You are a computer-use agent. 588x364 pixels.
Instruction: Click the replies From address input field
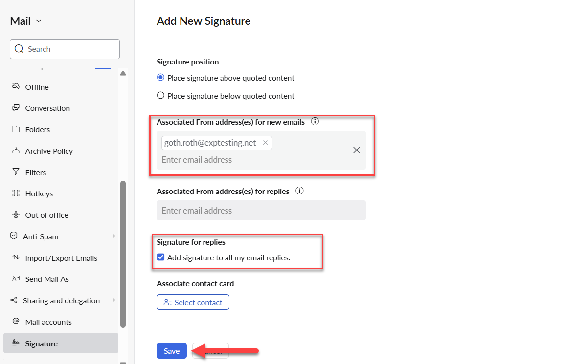tap(261, 211)
